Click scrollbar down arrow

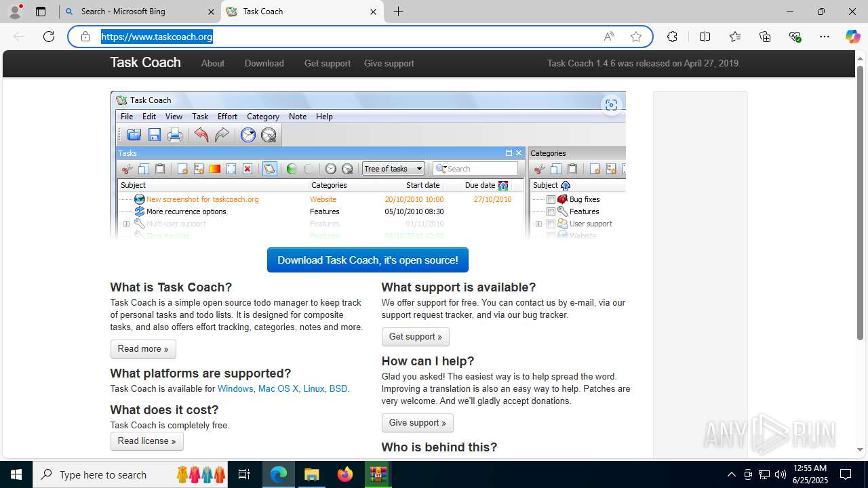860,449
